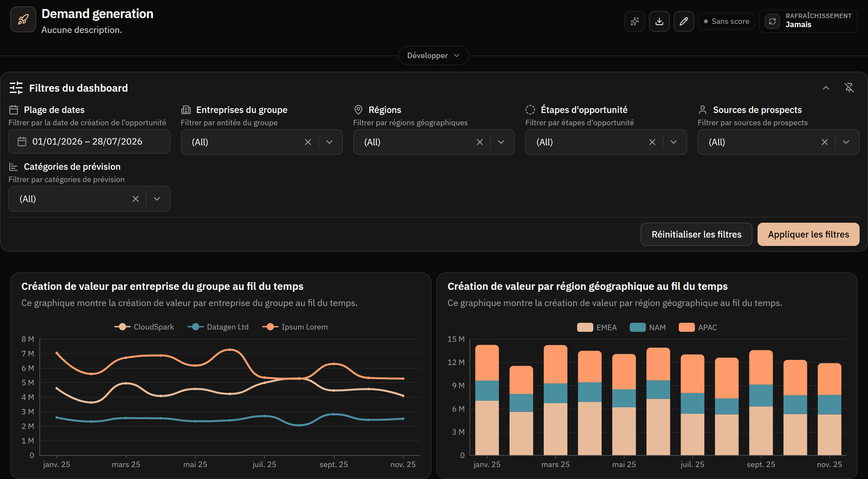Open the Sources de prospects dropdown
This screenshot has height=479, width=868.
pos(846,142)
